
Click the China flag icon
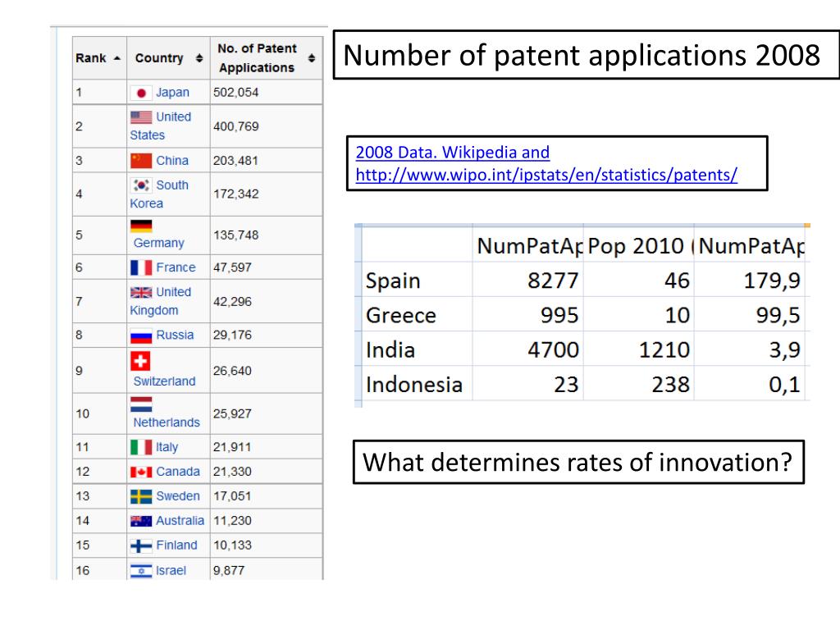(141, 161)
